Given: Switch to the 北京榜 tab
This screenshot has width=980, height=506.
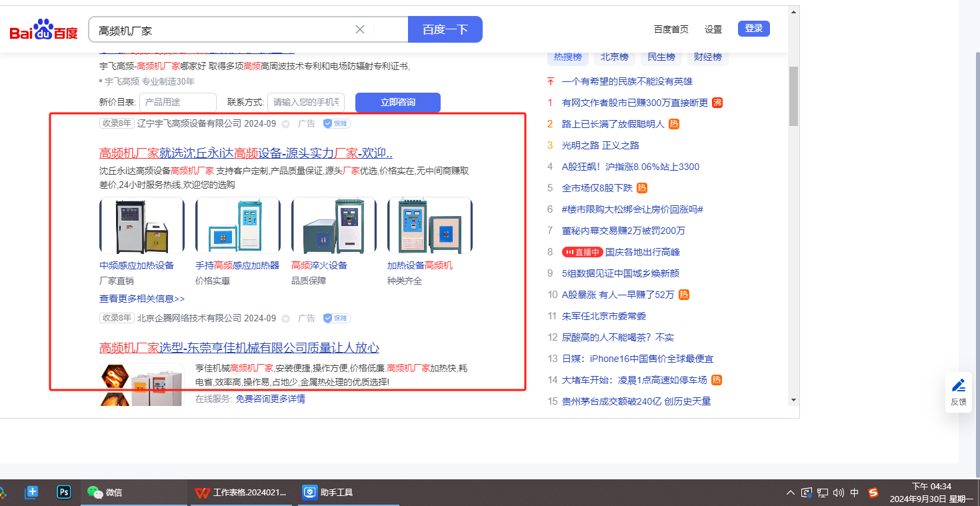Looking at the screenshot, I should coord(615,57).
